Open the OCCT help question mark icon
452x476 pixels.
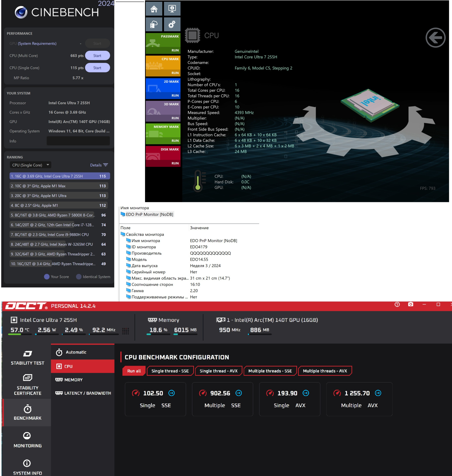[x=397, y=304]
